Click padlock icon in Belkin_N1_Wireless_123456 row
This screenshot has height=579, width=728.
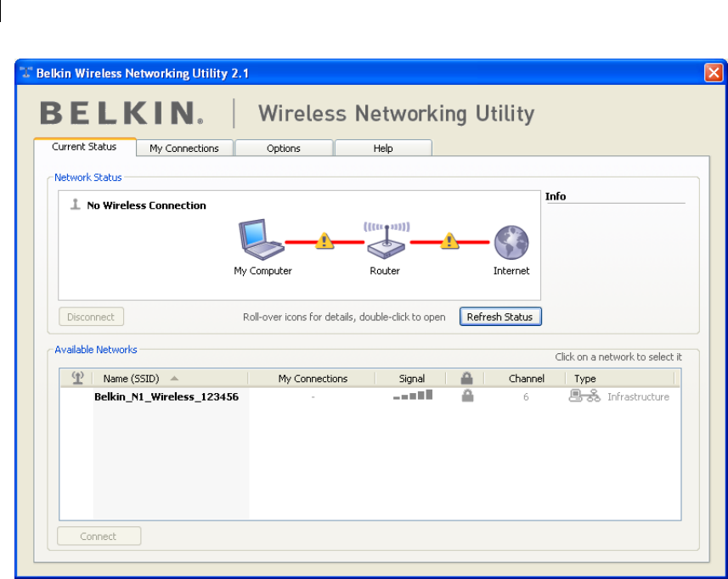[467, 396]
